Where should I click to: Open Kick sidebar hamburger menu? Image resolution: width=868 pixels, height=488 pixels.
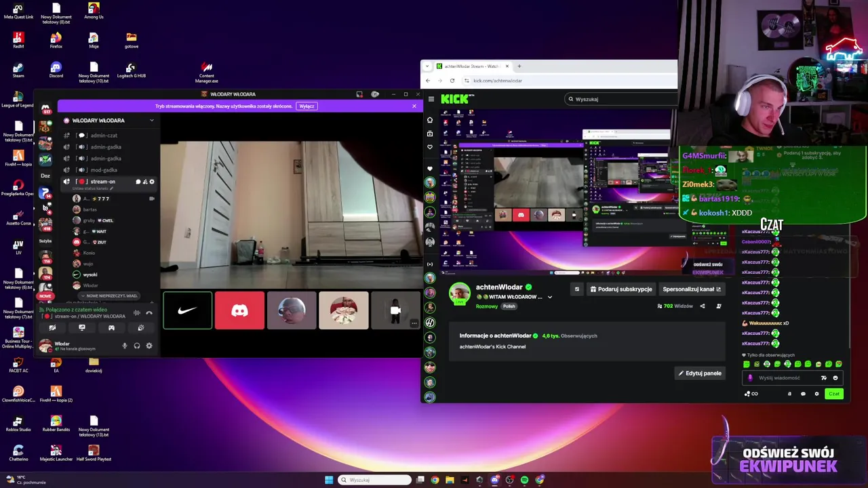431,99
